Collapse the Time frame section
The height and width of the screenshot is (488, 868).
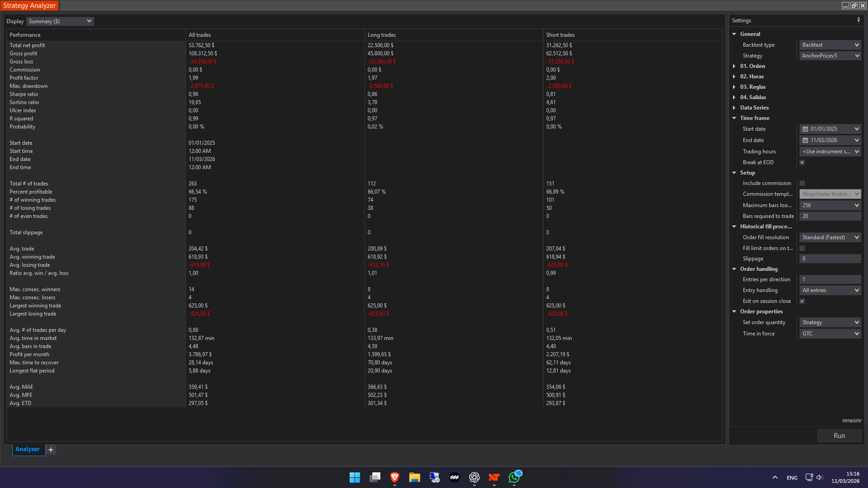tap(734, 118)
